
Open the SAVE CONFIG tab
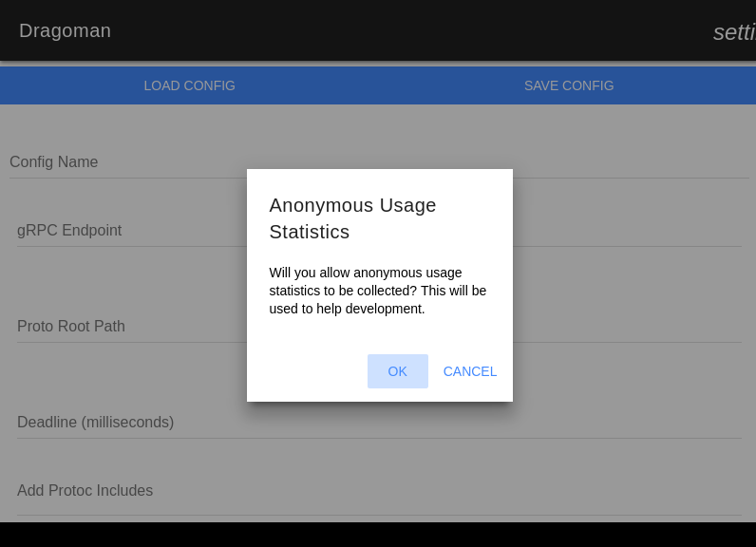point(569,85)
